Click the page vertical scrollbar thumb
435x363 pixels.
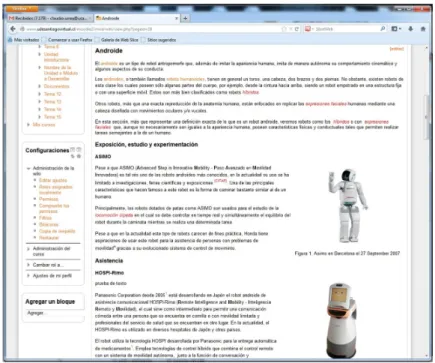426,117
